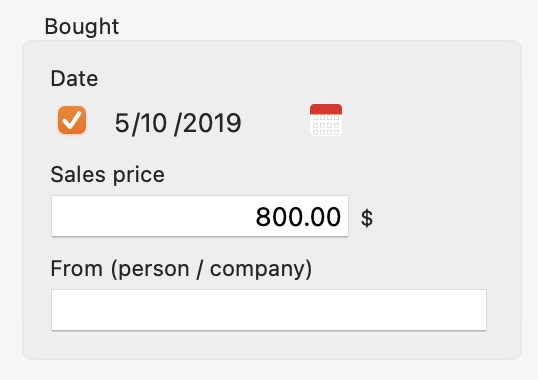
Task: Click the red header of the calendar icon
Action: [326, 109]
